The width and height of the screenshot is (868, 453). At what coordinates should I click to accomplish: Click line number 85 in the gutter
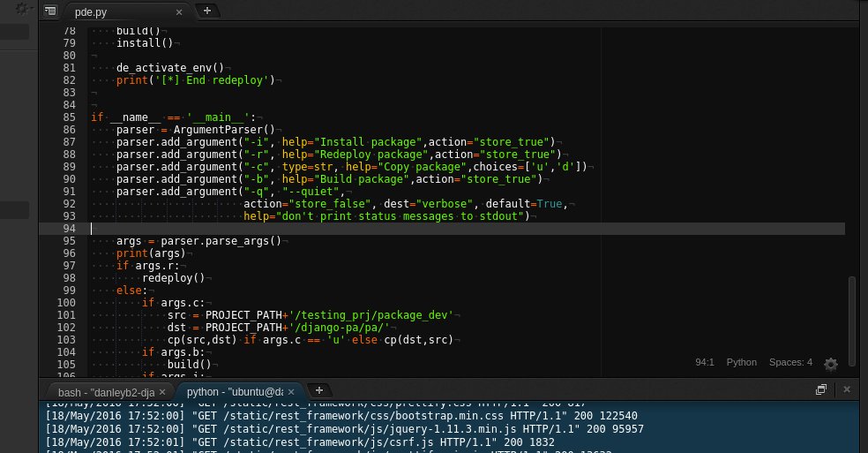(69, 117)
